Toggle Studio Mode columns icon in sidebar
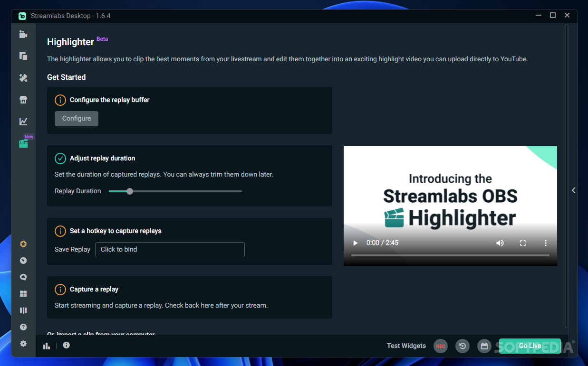588x366 pixels. (23, 310)
